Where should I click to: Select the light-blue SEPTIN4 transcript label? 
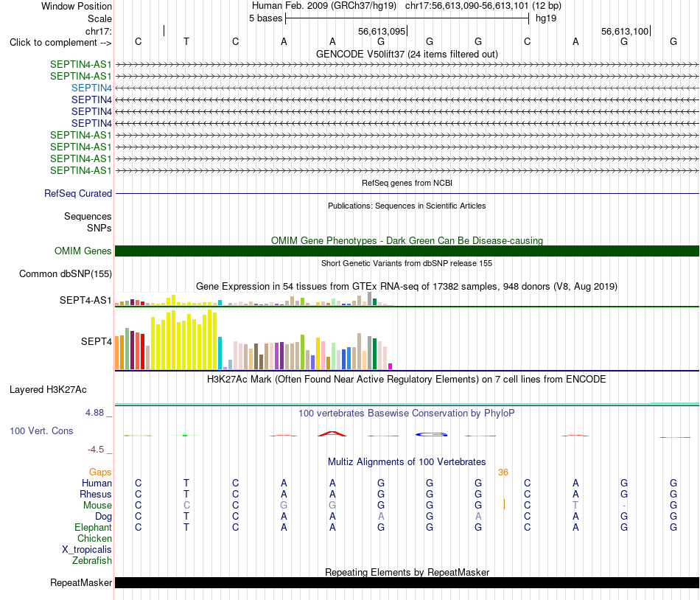(91, 88)
